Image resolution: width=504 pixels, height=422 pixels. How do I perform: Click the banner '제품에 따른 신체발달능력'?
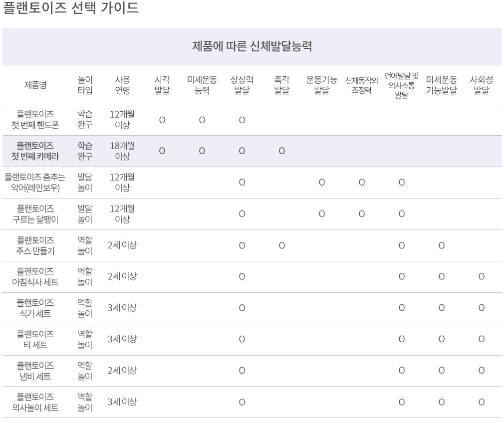point(252,46)
